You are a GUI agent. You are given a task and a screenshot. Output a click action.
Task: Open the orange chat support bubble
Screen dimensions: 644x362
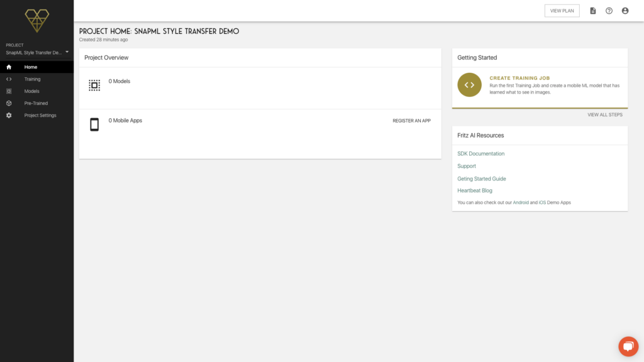pos(628,346)
